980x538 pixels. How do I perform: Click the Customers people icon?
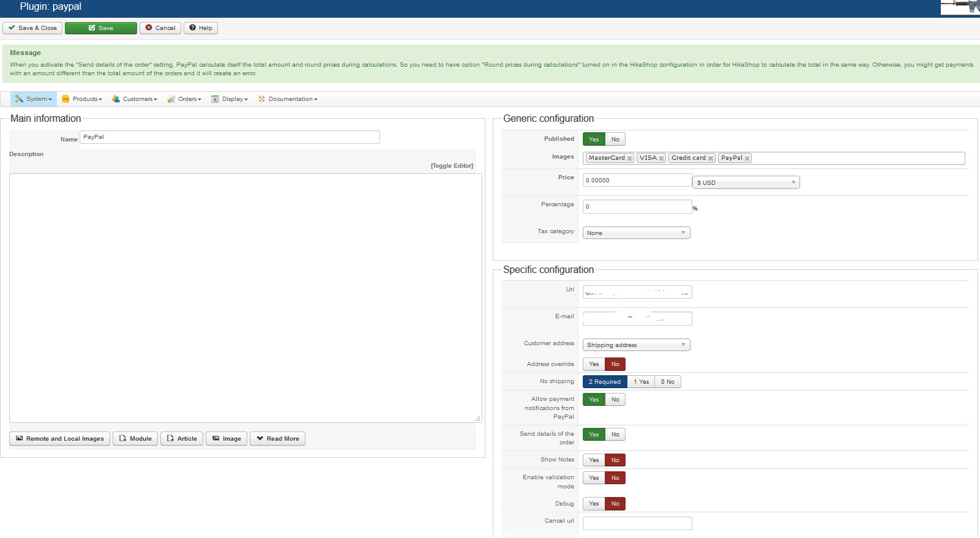coord(116,99)
